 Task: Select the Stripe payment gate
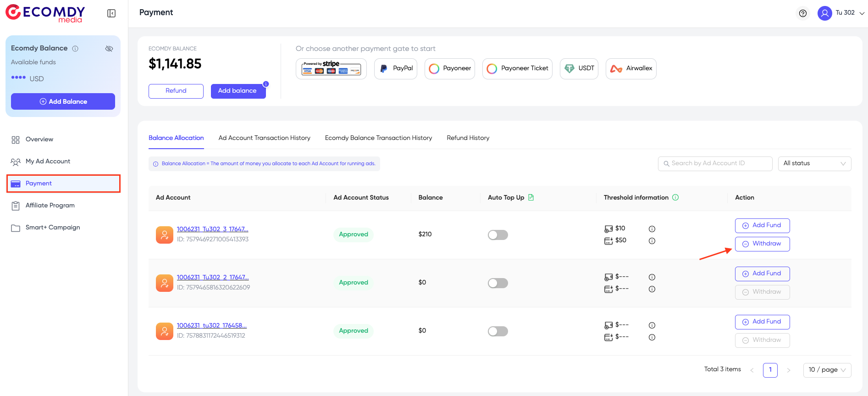click(x=331, y=69)
